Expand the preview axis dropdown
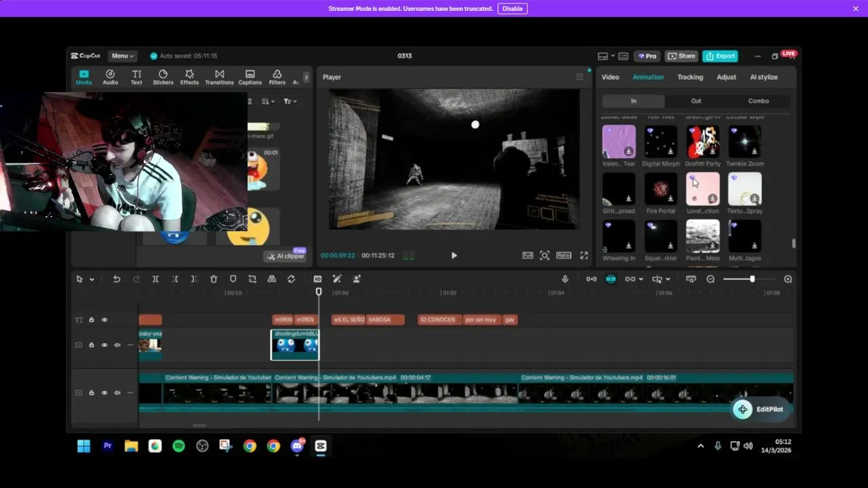Image resolution: width=868 pixels, height=488 pixels. (x=668, y=279)
